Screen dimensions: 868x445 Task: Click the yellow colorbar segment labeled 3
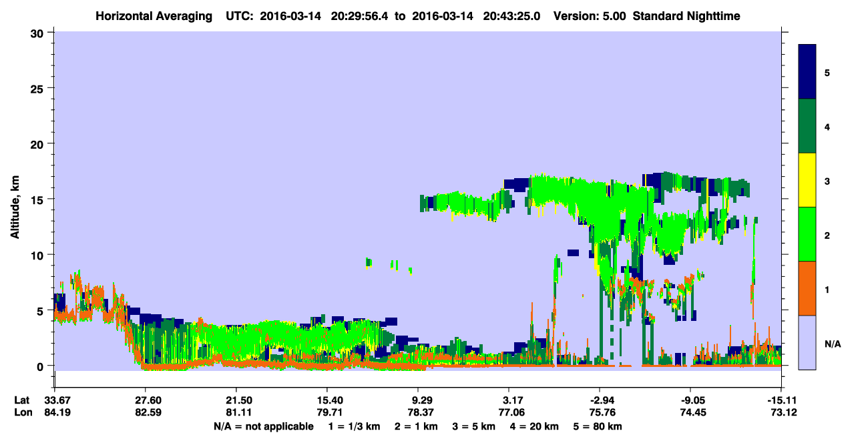click(807, 180)
